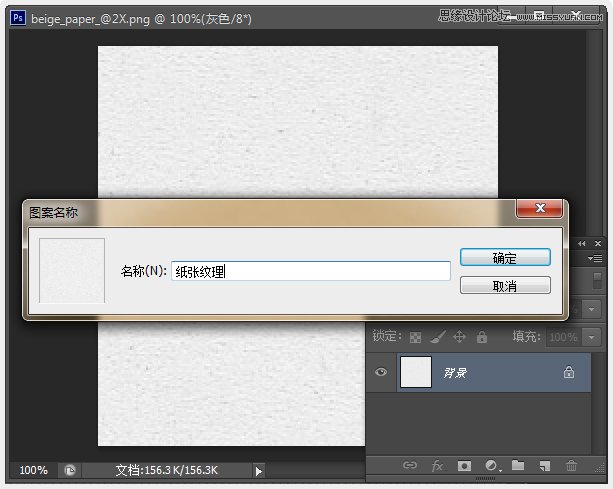This screenshot has width=613, height=489.
Task: Toggle lock image pixels brush icon
Action: pos(437,337)
